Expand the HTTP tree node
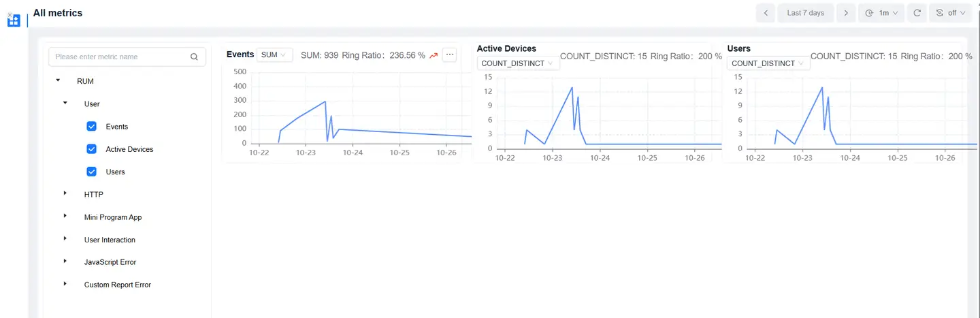The width and height of the screenshot is (980, 318). 65,193
